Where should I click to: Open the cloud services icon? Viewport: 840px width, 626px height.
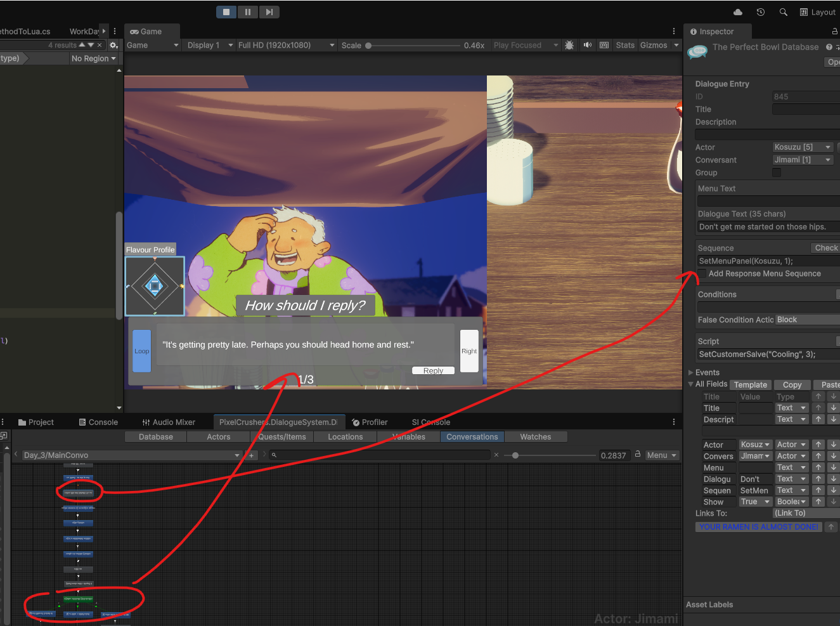point(738,12)
